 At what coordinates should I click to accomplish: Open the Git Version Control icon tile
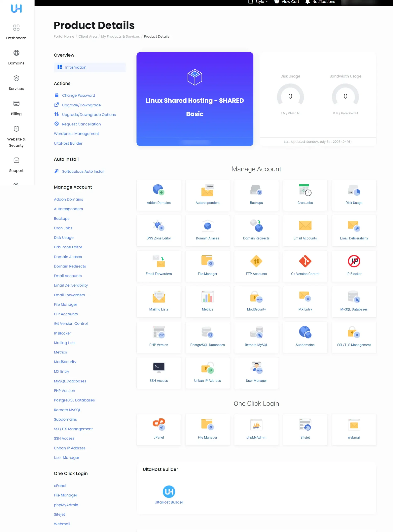point(305,266)
